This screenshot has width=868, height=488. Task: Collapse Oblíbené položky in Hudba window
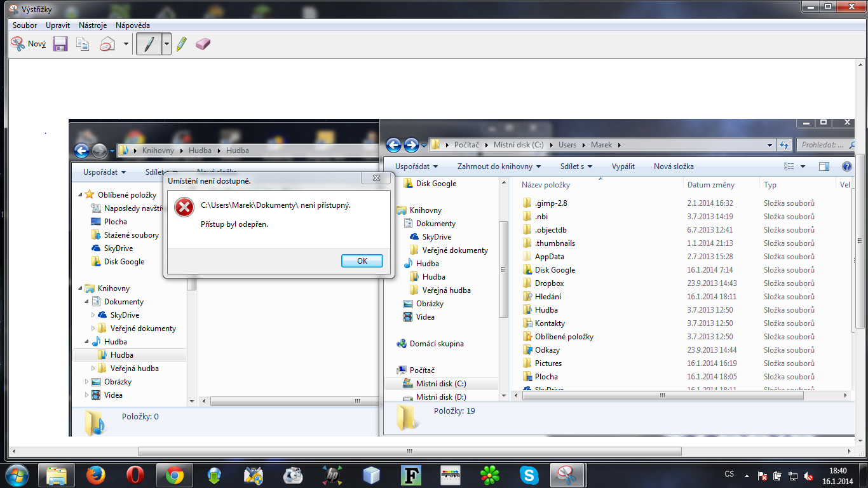(81, 194)
